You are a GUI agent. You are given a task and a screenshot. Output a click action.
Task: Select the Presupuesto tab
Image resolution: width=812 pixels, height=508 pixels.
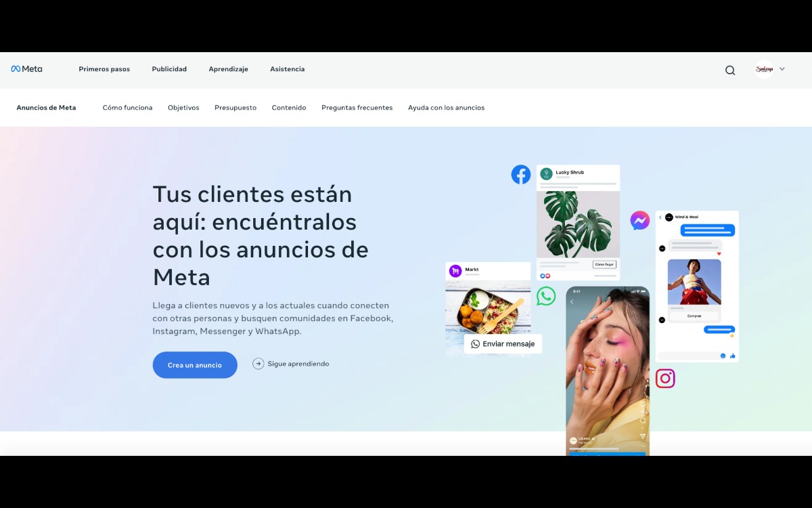click(x=235, y=108)
